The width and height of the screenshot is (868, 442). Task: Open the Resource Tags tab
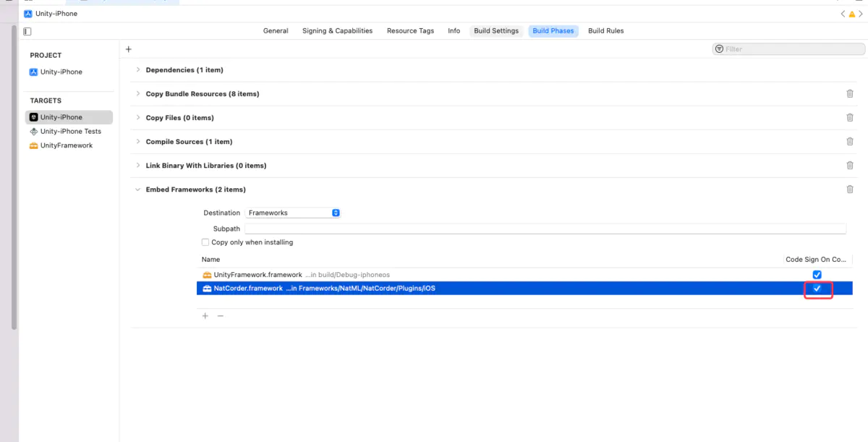coord(410,31)
